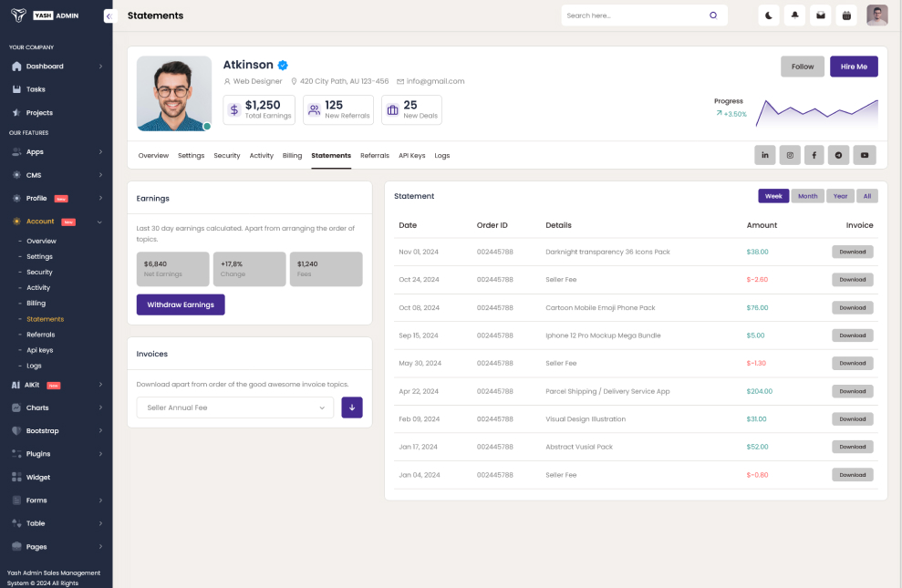Download the Nov 01, 2024 invoice
This screenshot has height=588, width=902.
tap(853, 252)
